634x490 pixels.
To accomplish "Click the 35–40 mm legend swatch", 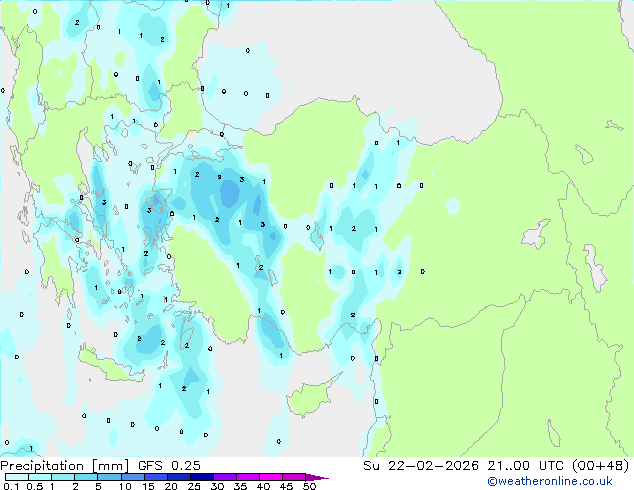I will coord(248,477).
